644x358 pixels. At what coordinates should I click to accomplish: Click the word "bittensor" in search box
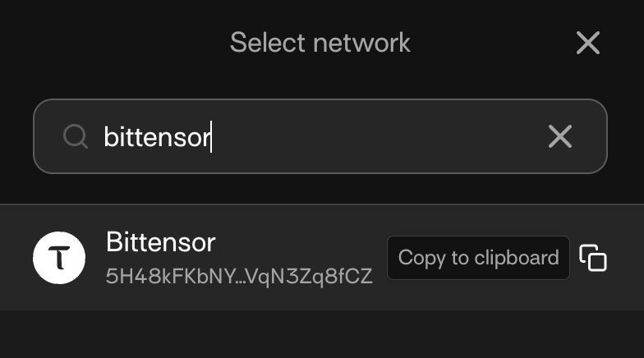click(157, 136)
